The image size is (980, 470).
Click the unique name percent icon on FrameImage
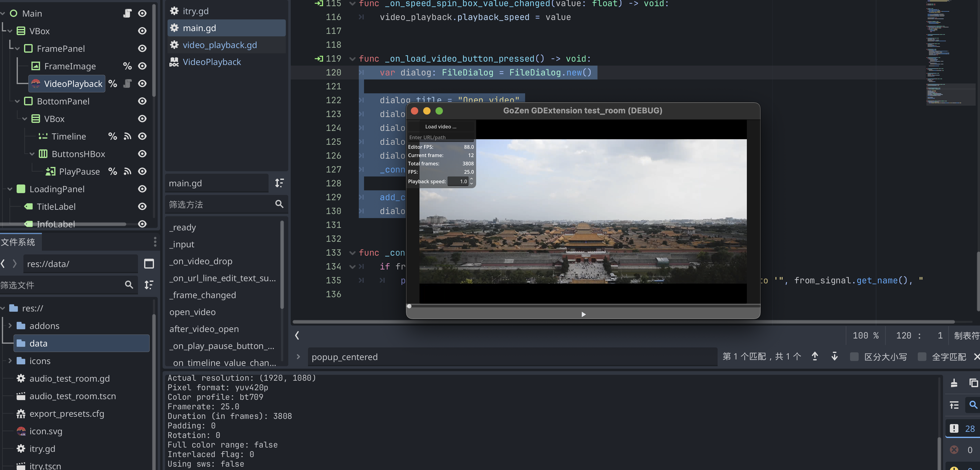tap(127, 66)
